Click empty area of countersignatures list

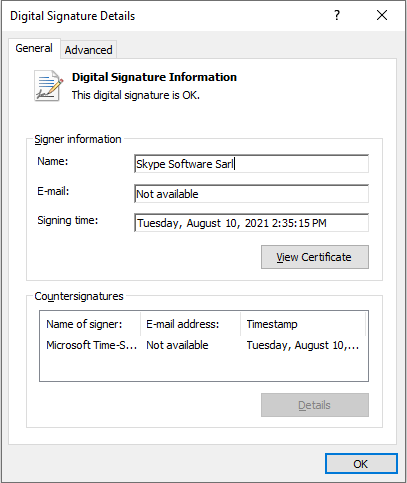click(x=204, y=367)
